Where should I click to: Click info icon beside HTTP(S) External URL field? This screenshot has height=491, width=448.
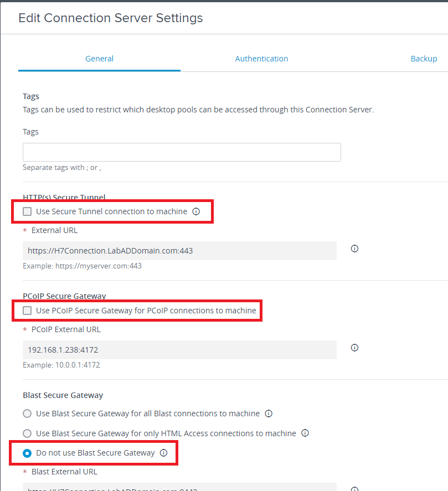(355, 249)
